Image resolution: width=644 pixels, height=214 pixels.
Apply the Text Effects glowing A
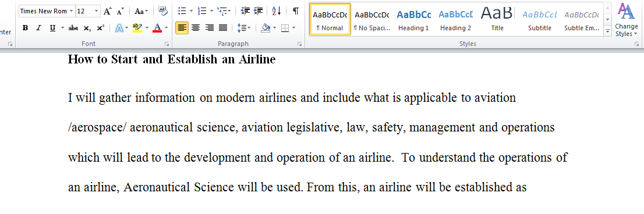119,28
